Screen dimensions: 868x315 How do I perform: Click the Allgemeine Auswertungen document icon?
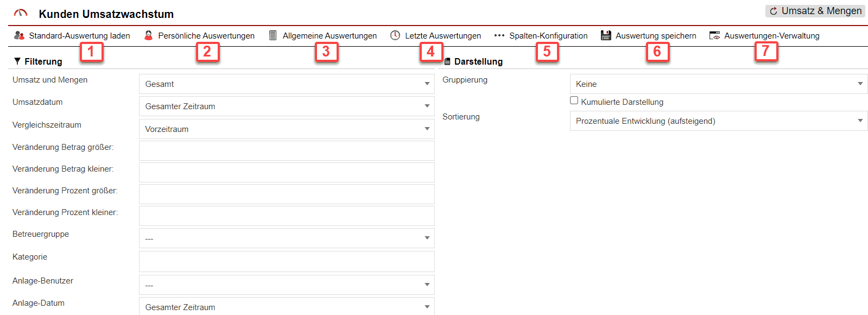[x=273, y=35]
